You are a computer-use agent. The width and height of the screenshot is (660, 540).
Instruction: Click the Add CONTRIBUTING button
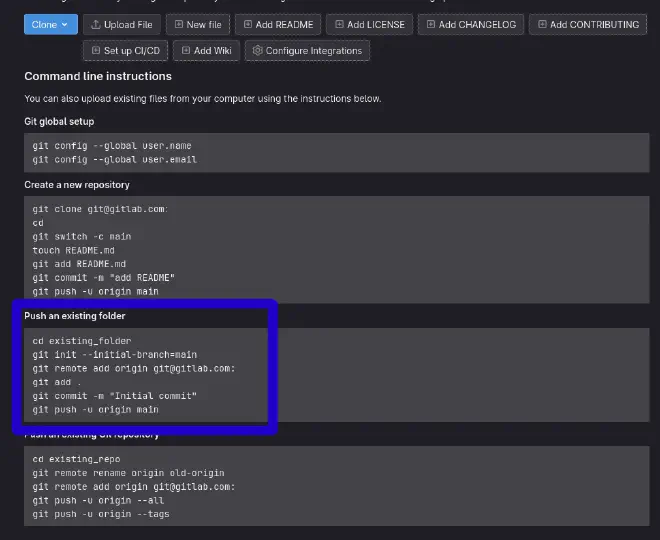(588, 24)
